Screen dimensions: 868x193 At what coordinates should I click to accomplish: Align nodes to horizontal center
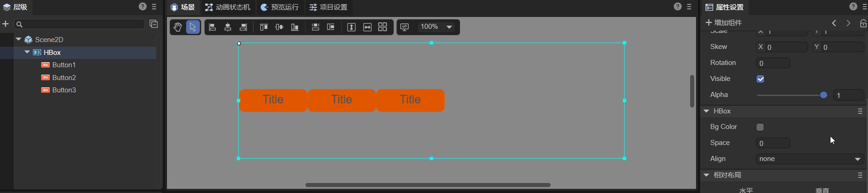(228, 27)
